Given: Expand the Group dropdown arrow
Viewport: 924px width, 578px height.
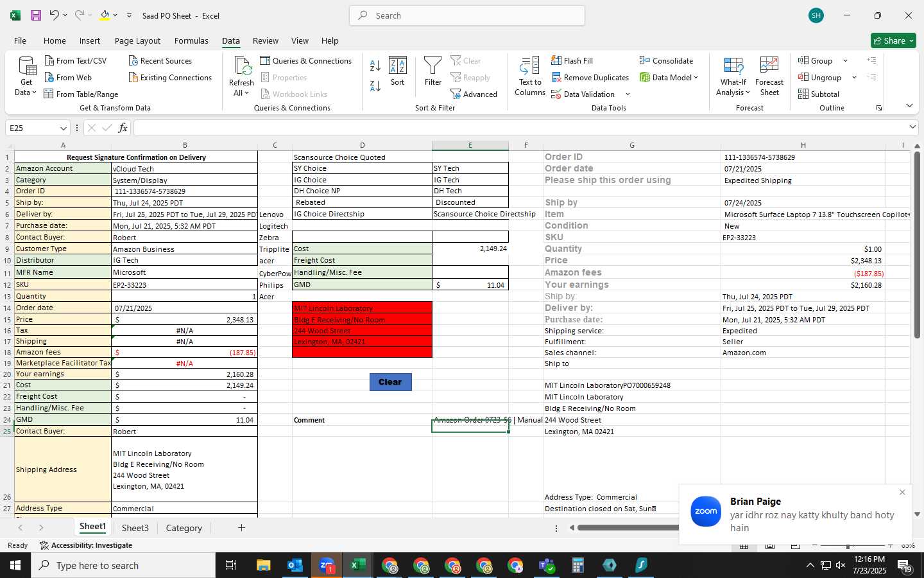Looking at the screenshot, I should (845, 60).
